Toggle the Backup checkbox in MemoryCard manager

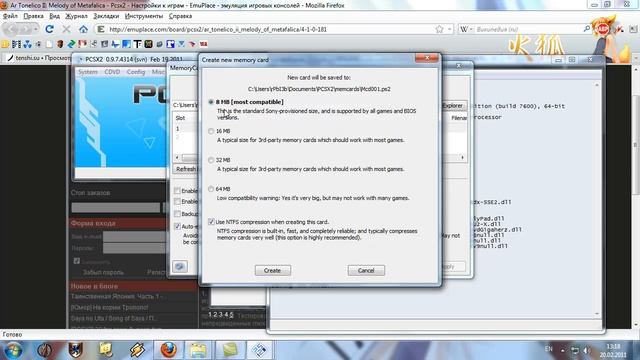click(x=177, y=213)
